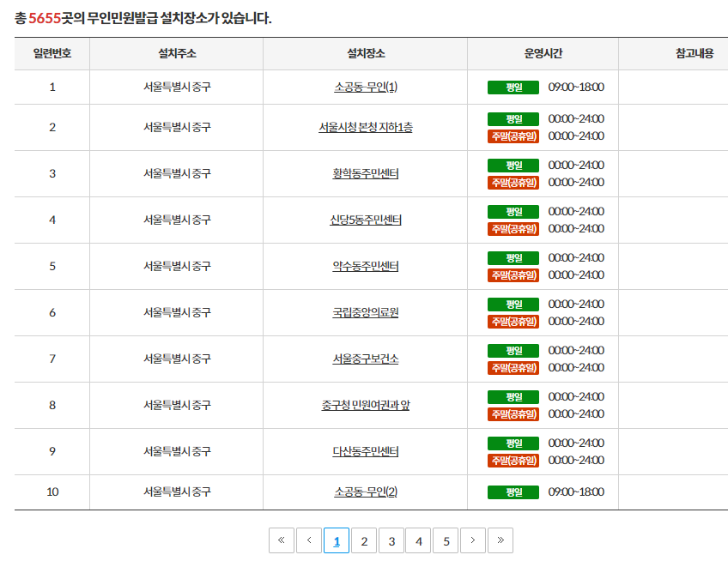The height and width of the screenshot is (561, 728).
Task: Click 평일 badge for 중구청 민원여권과 앞 row
Action: click(513, 397)
